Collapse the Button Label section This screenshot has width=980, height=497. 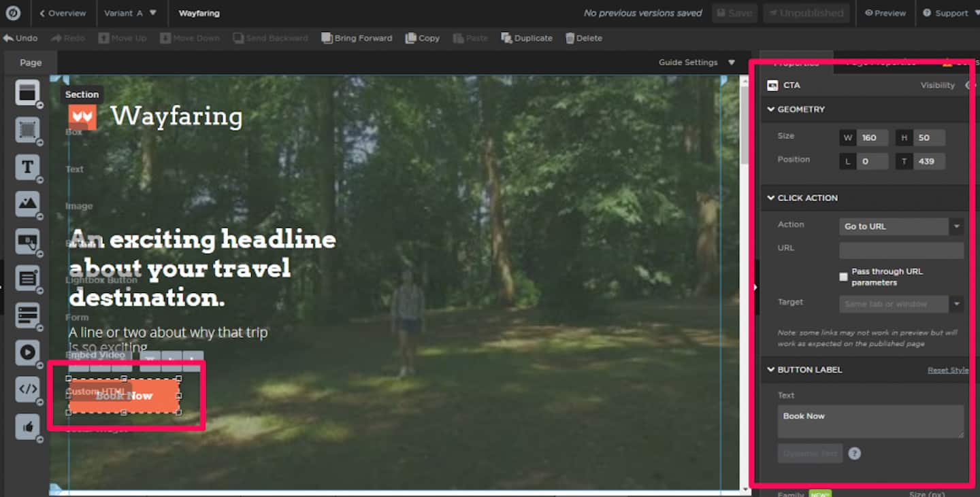click(x=804, y=370)
